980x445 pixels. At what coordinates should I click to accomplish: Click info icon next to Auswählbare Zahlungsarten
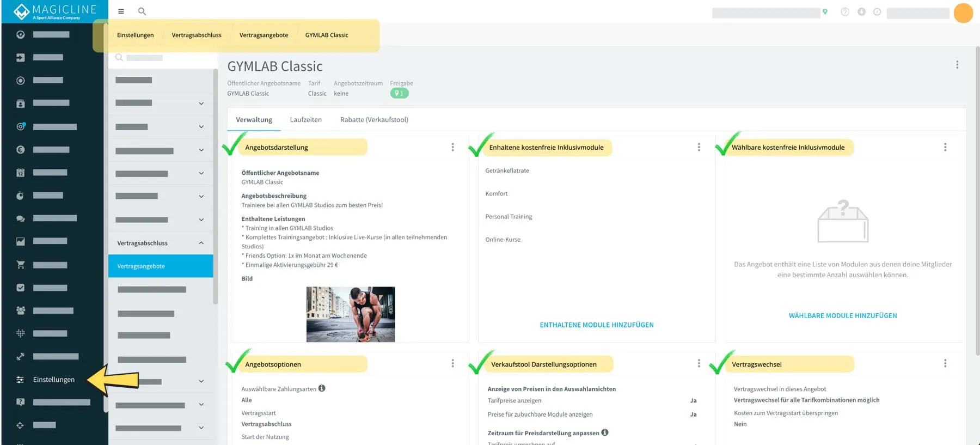(x=322, y=388)
